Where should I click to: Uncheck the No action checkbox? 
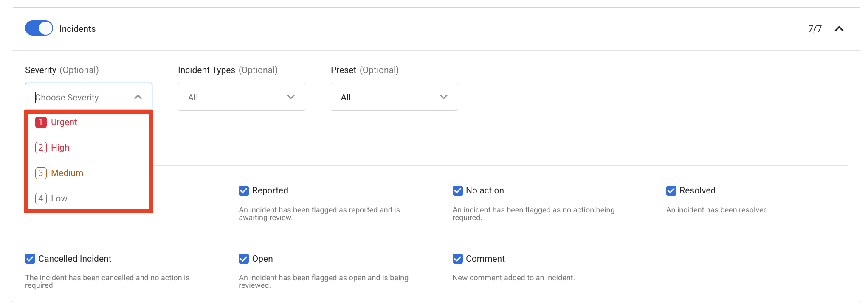pos(457,191)
